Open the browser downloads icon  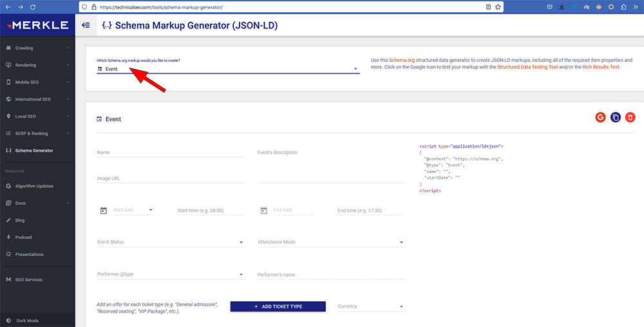click(x=562, y=7)
